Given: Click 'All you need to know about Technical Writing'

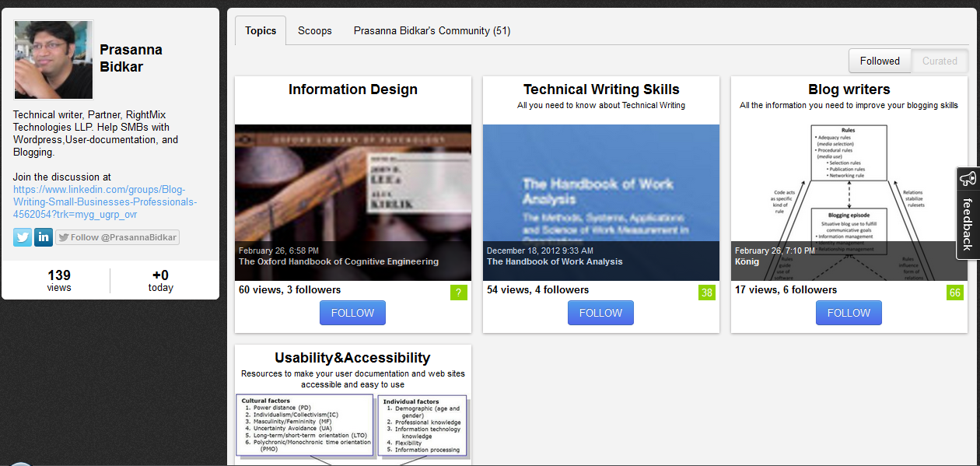Looking at the screenshot, I should click(601, 105).
